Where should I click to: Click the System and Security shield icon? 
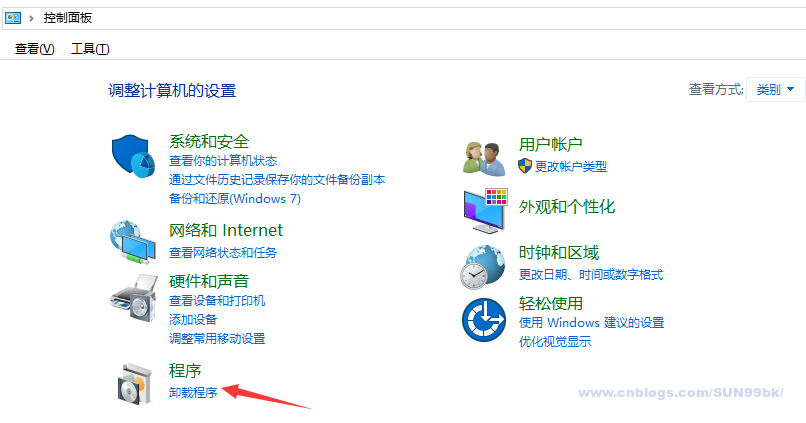(x=133, y=156)
